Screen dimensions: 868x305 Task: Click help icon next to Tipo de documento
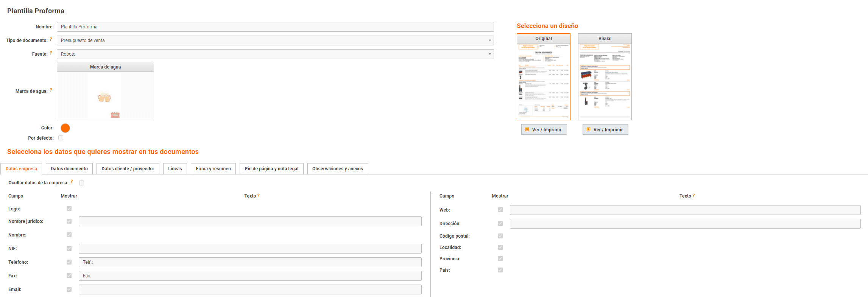click(x=51, y=39)
